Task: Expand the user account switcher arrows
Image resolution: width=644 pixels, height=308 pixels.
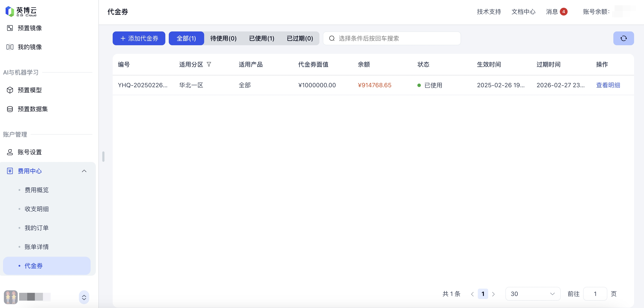Action: click(84, 297)
